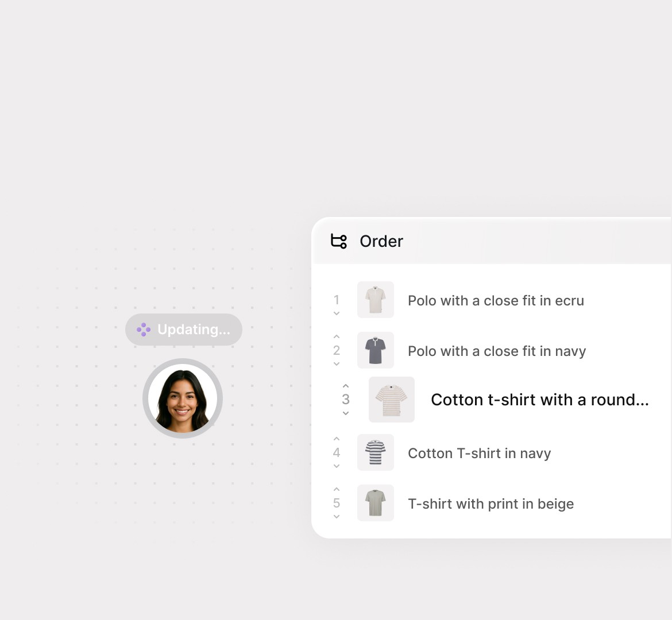
Task: Move item 4 up with its arrow
Action: click(337, 439)
